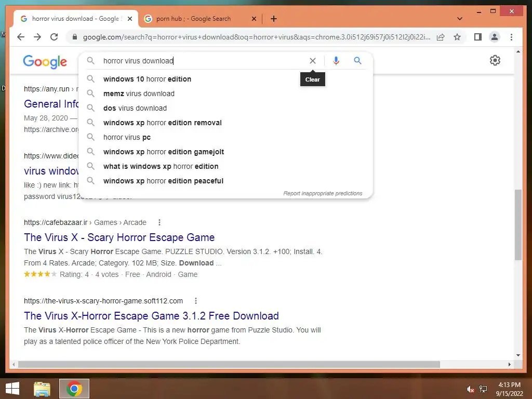Screen dimensions: 532x399
Task: Open the Chrome profile menu
Action: (495, 37)
